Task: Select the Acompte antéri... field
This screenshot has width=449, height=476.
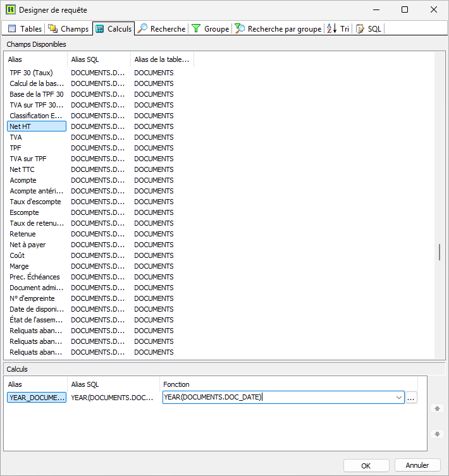Action: tap(37, 191)
